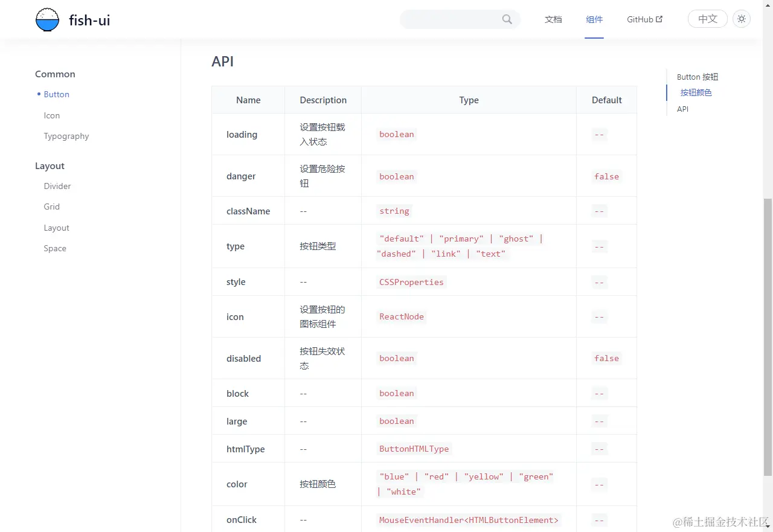Click the danger property name
Image resolution: width=773 pixels, height=532 pixels.
(241, 176)
